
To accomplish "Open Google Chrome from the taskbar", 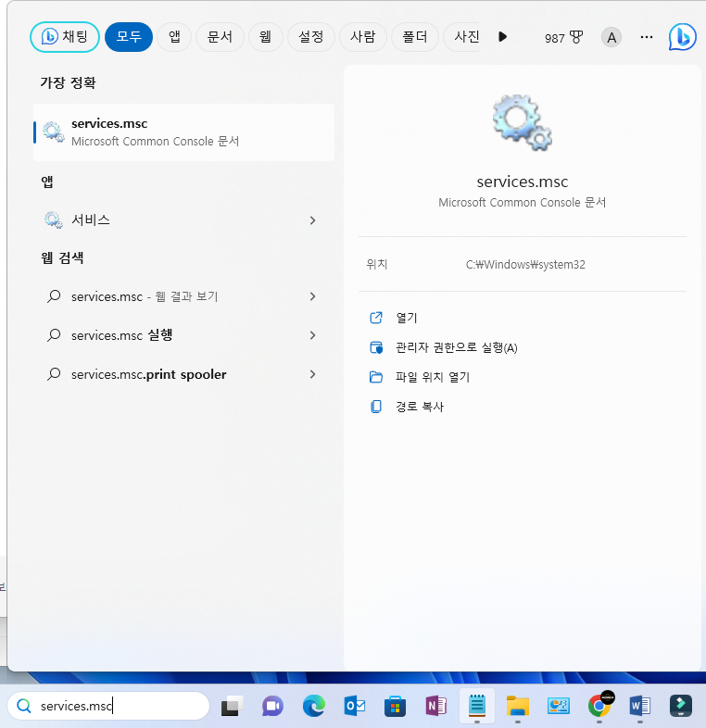I will tap(599, 705).
